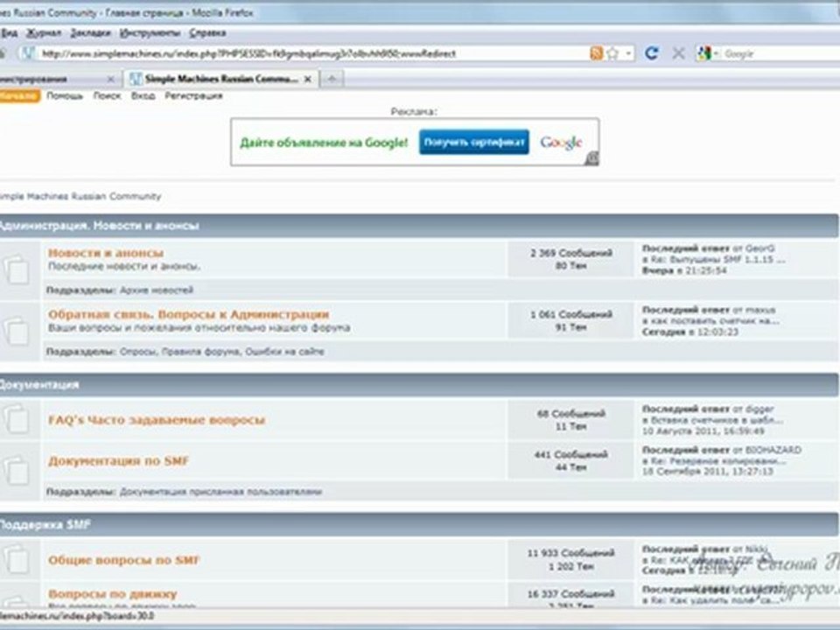
Task: Open the Правила форума sub-board link
Action: pos(201,352)
